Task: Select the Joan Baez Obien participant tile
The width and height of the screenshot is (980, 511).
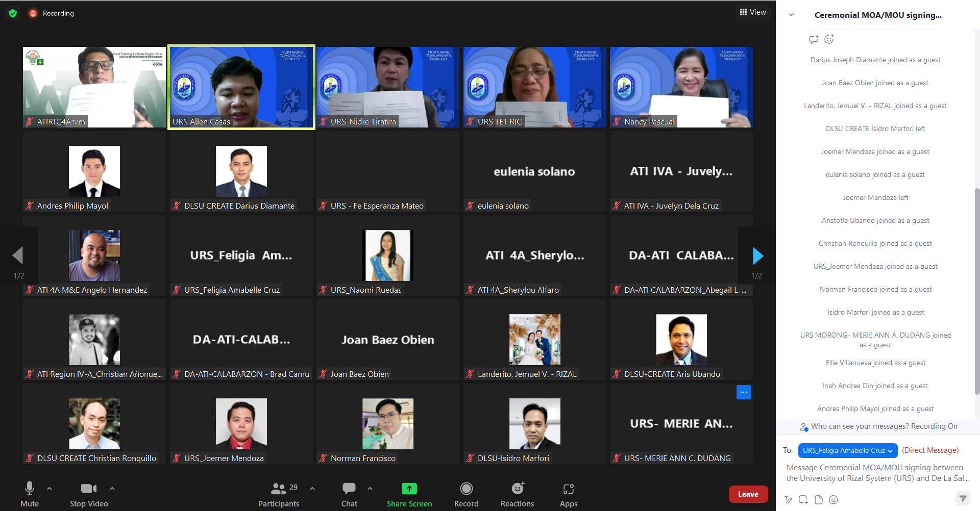Action: click(x=388, y=340)
